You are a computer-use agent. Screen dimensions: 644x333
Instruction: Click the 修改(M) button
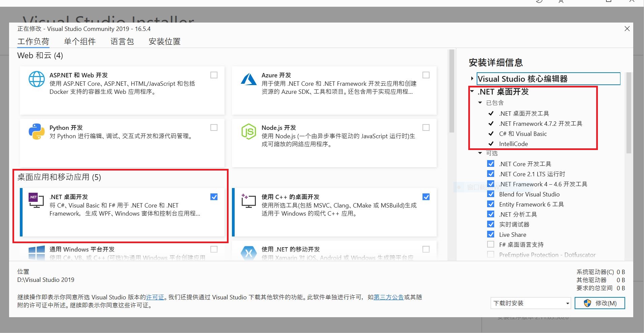click(599, 303)
